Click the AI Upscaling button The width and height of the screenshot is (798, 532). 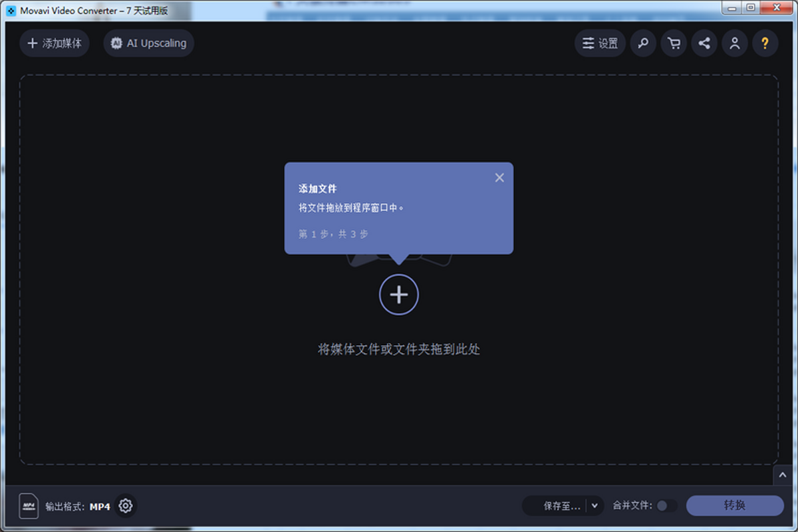point(149,44)
